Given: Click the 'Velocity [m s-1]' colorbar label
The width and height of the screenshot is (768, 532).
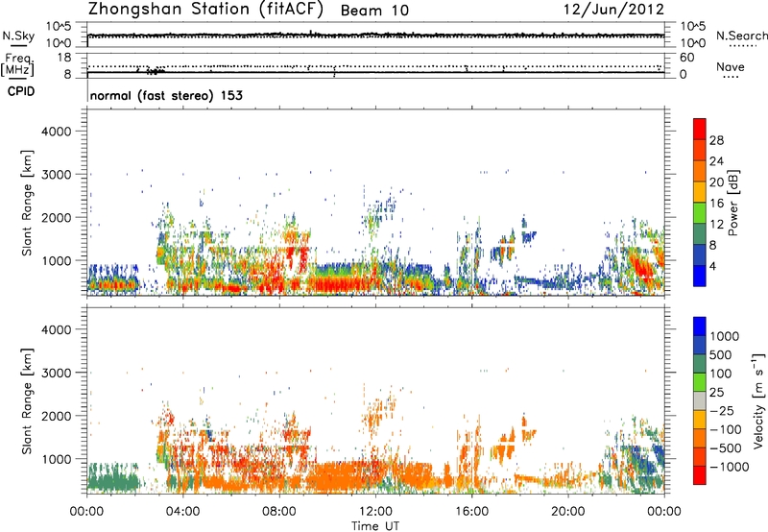Looking at the screenshot, I should pyautogui.click(x=758, y=400).
